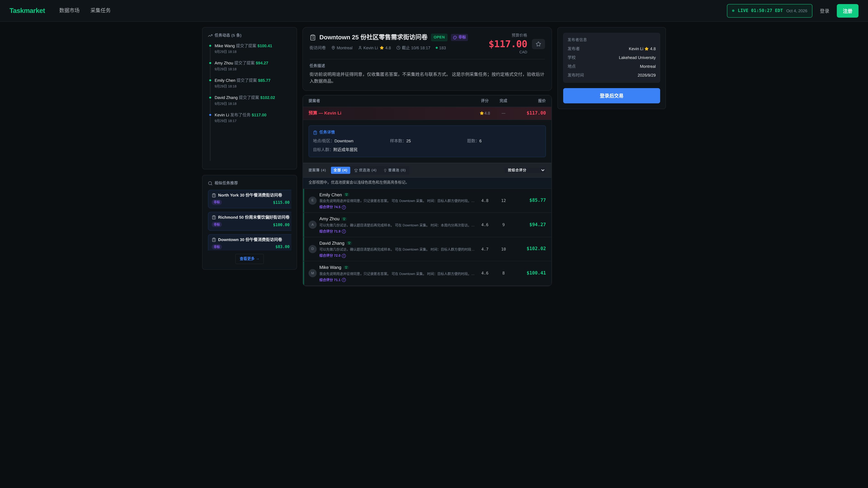Click the location pin icon beside Montreal
Screen dimensions: 868x488
click(x=333, y=48)
